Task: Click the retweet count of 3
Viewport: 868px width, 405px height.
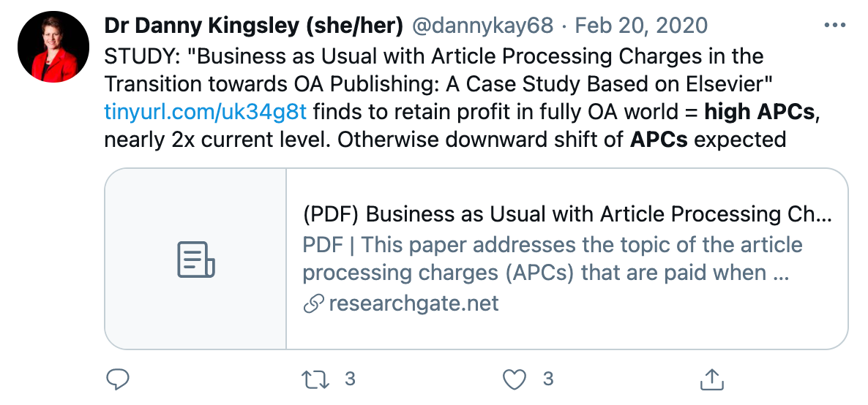Action: (350, 379)
